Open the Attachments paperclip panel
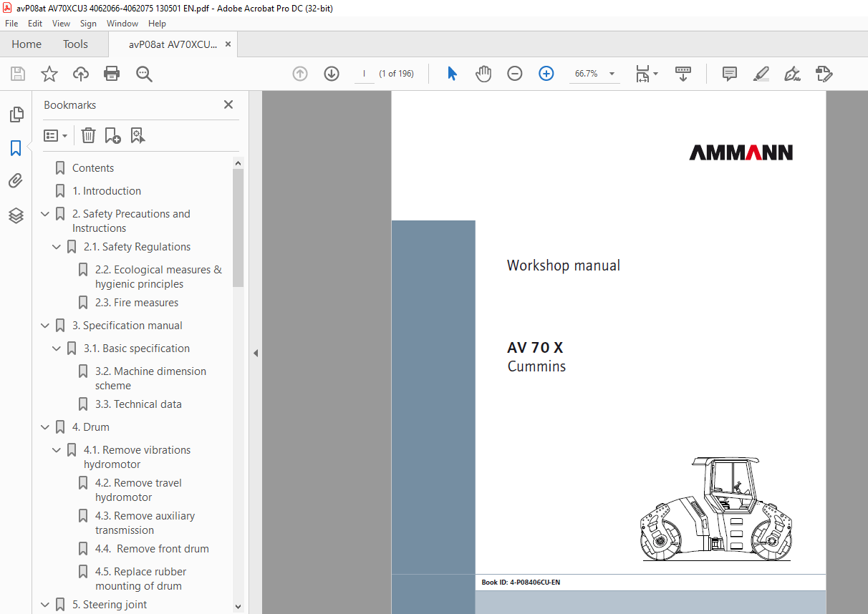868x614 pixels. 16,181
